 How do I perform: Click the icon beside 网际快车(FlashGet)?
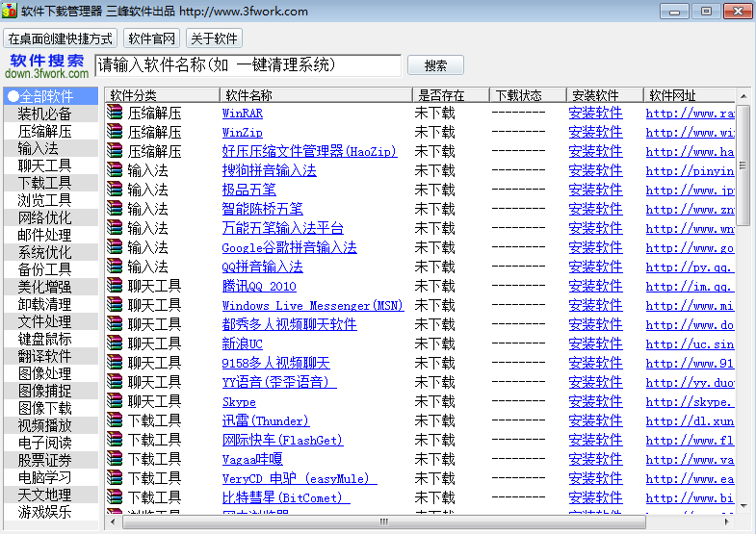(x=115, y=440)
